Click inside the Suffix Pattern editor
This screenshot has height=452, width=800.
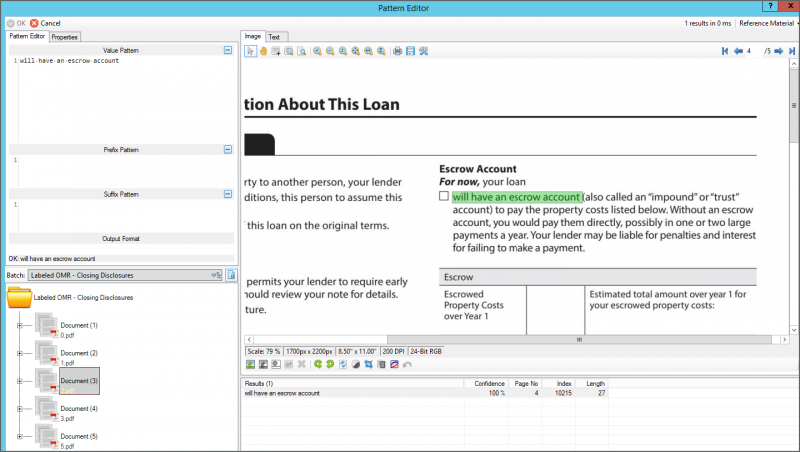tap(127, 216)
